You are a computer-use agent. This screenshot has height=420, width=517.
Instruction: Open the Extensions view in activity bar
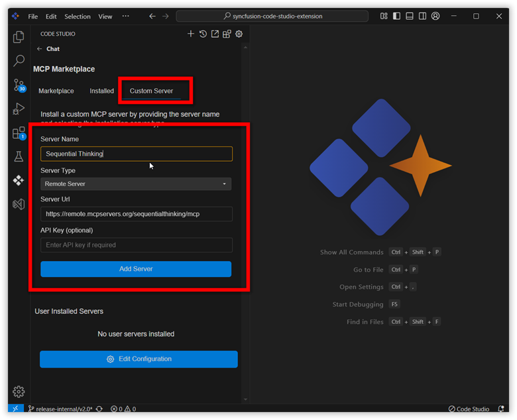point(19,133)
